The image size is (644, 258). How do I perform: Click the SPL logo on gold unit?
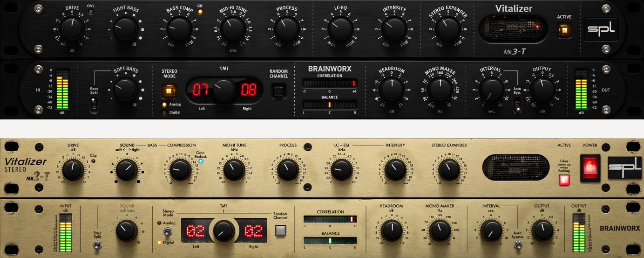624,167
